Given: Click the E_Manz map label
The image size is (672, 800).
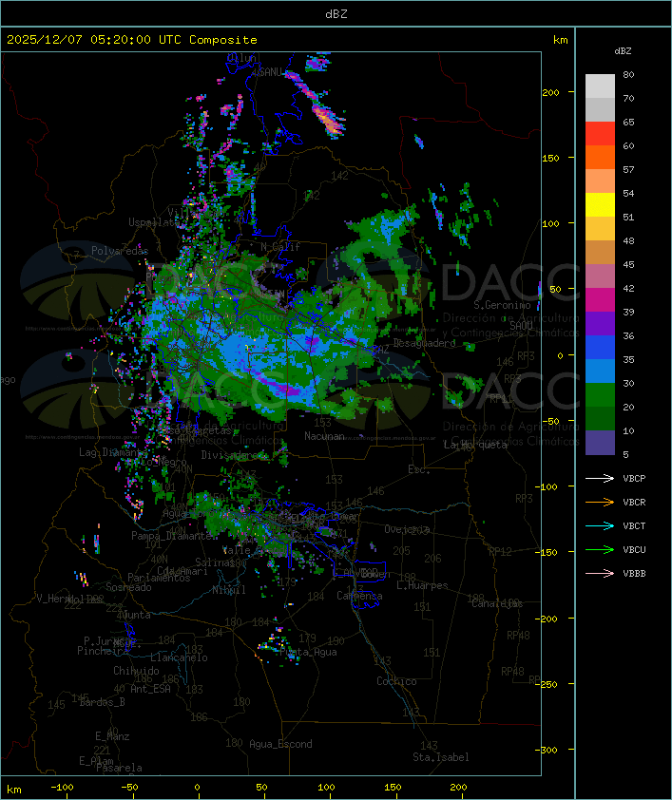Looking at the screenshot, I should click(x=112, y=736).
